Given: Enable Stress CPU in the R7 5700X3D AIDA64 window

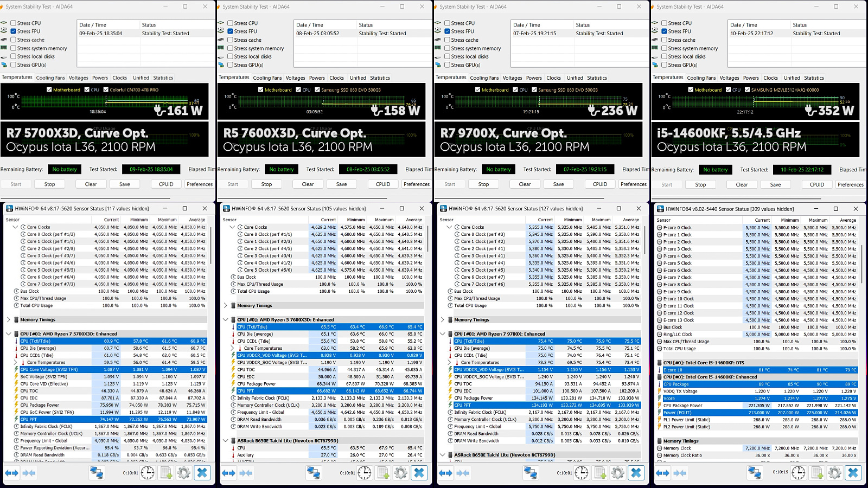Looking at the screenshot, I should [13, 23].
